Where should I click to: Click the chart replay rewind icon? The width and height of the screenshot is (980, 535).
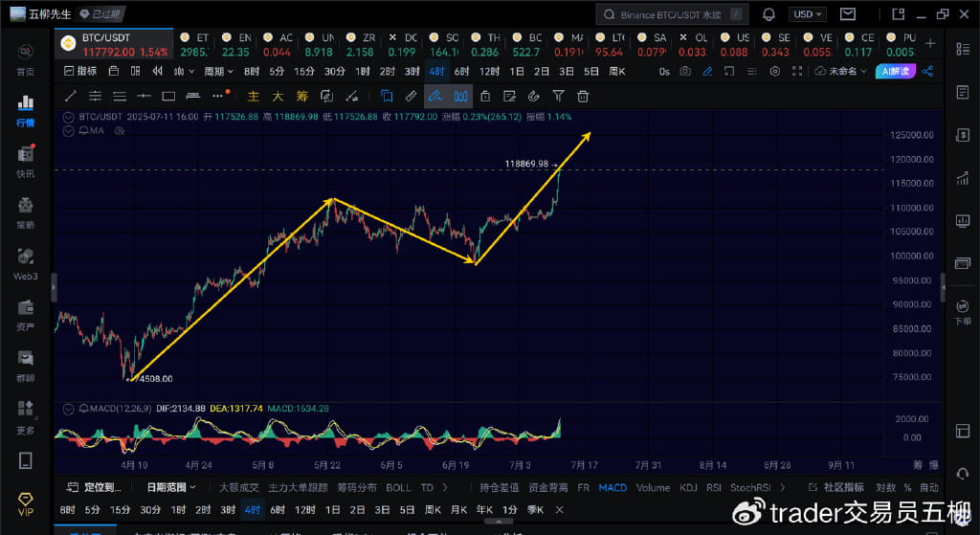[158, 71]
